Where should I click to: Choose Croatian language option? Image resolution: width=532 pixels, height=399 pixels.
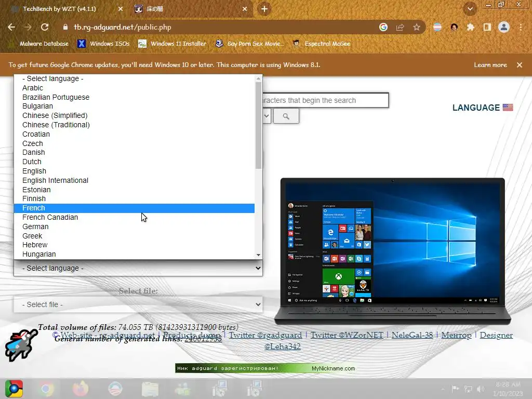pos(134,134)
